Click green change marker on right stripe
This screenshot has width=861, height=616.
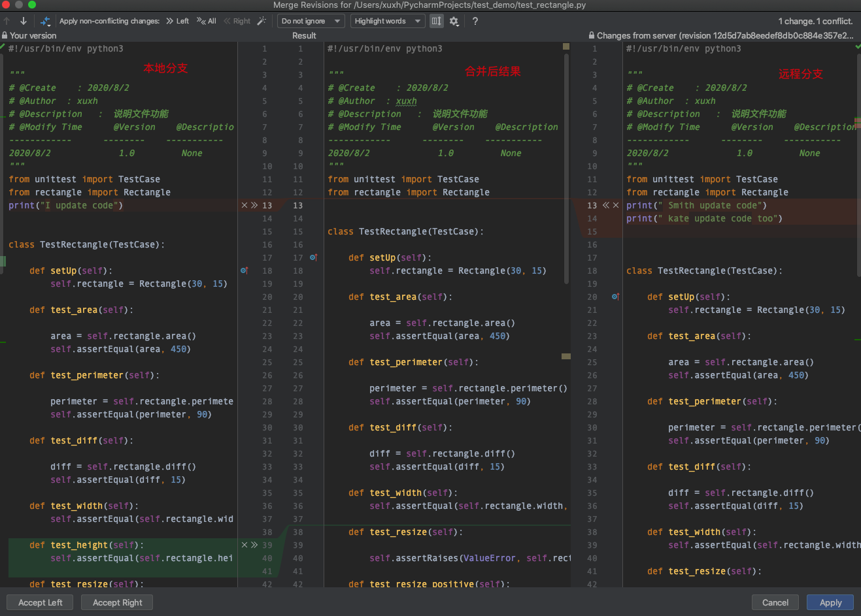pyautogui.click(x=858, y=340)
